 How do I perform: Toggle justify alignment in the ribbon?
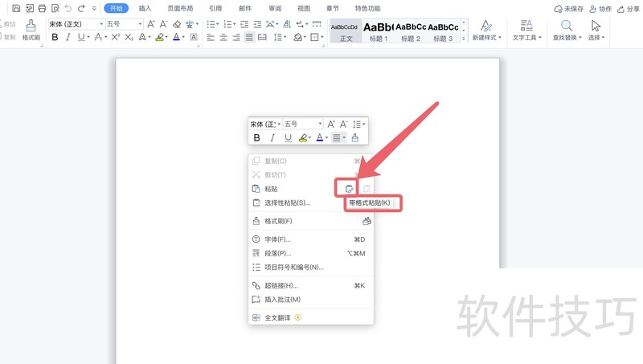pos(249,37)
